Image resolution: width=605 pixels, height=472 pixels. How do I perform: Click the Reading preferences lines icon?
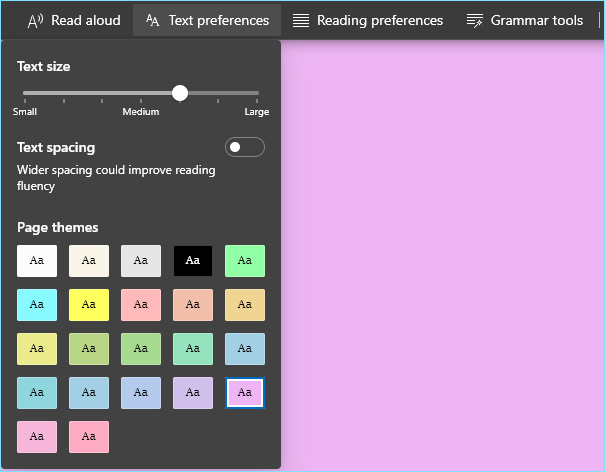[301, 20]
